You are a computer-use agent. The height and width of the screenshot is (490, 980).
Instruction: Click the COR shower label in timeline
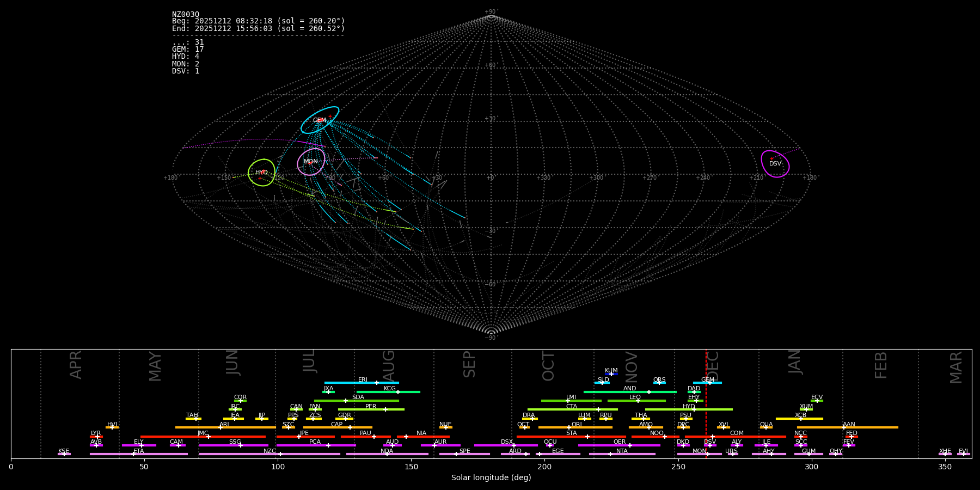point(241,397)
